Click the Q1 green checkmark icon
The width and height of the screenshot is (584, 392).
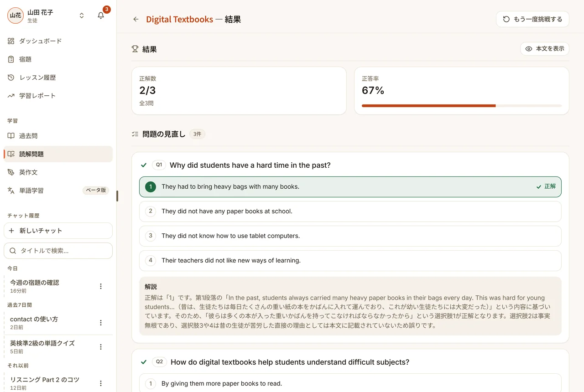[x=144, y=165]
